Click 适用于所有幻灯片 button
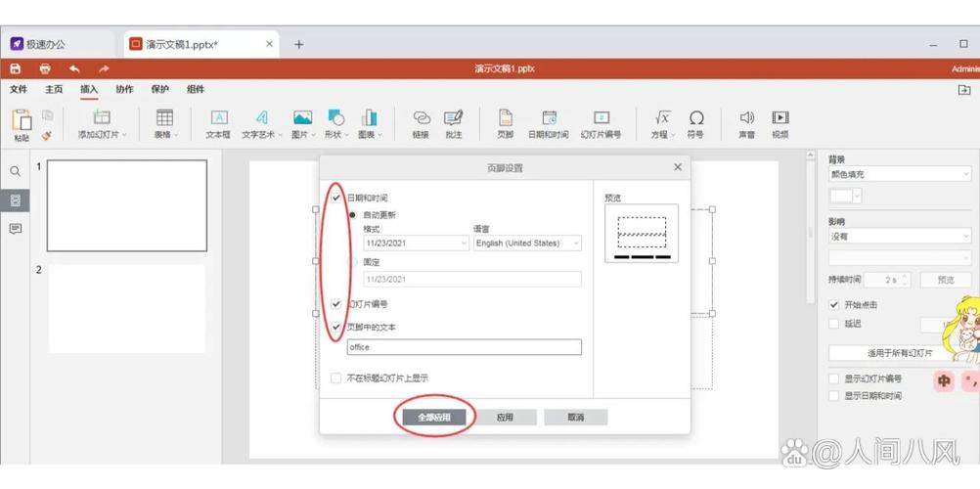Screen dimensions: 980x489 [900, 353]
